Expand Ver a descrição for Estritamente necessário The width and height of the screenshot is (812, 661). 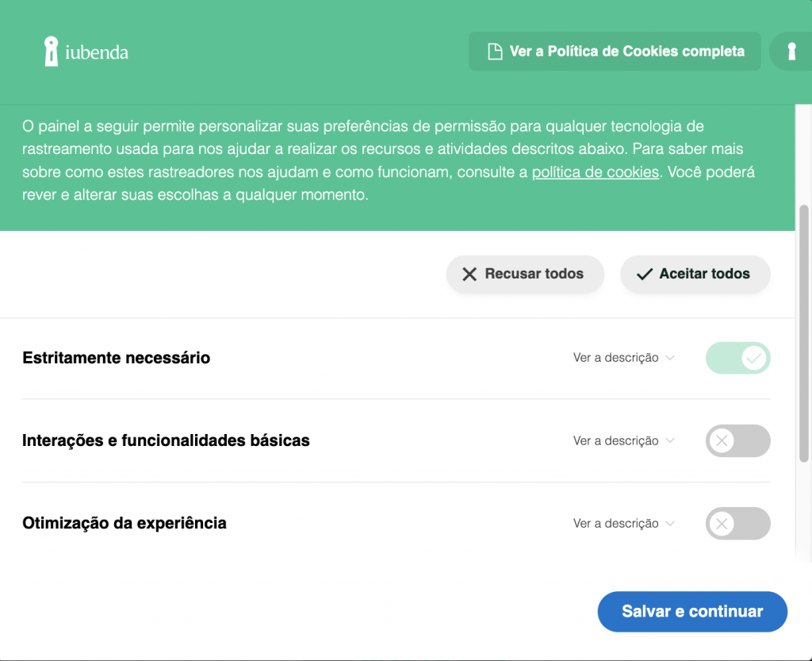[x=623, y=358]
